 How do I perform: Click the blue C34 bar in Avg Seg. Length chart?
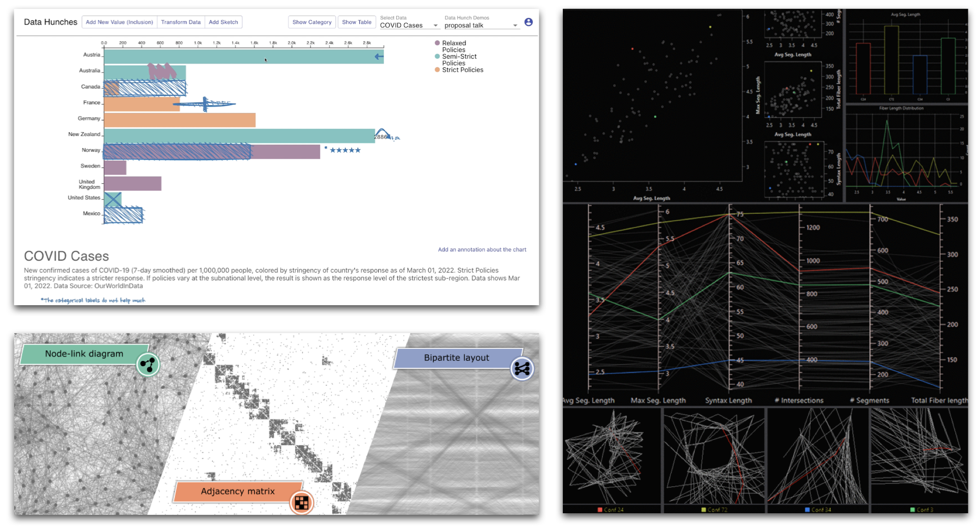920,75
